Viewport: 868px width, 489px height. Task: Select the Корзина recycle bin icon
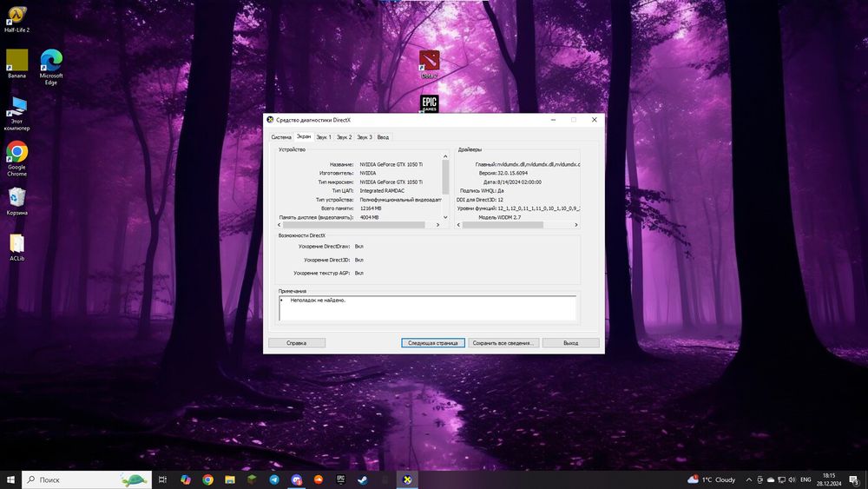[x=16, y=201]
